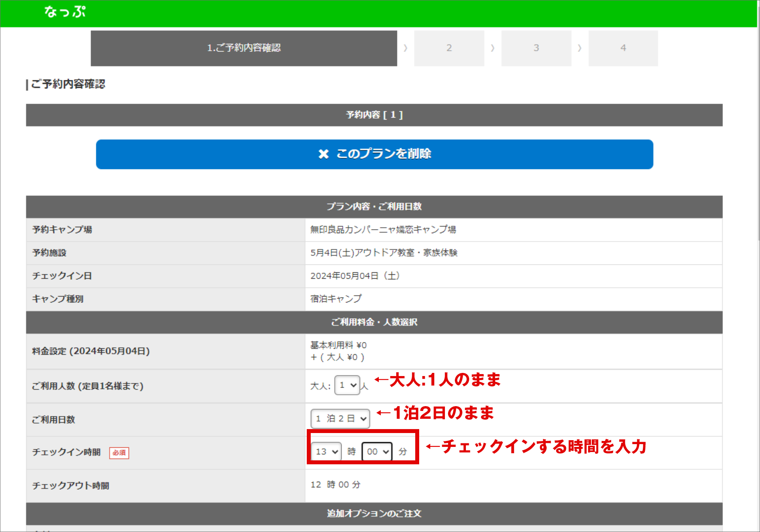Click the プラン内容・ご利用日数 section header
The height and width of the screenshot is (532, 760).
point(374,207)
